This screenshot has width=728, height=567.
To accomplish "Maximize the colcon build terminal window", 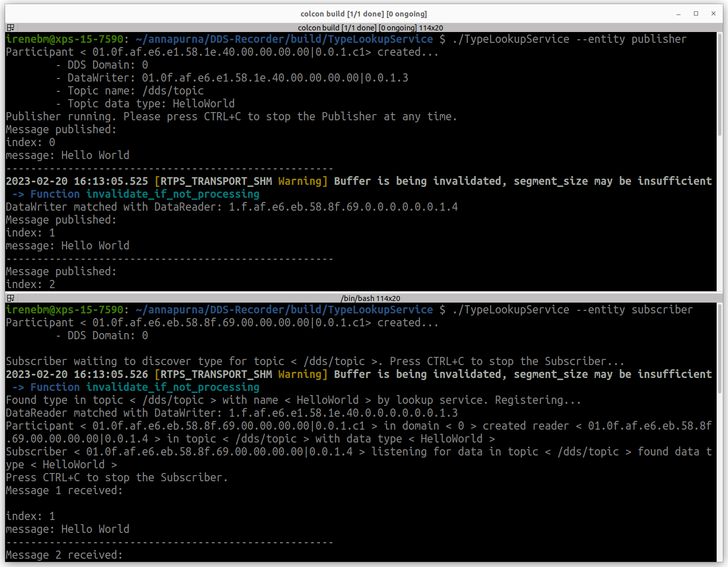I will pos(696,13).
